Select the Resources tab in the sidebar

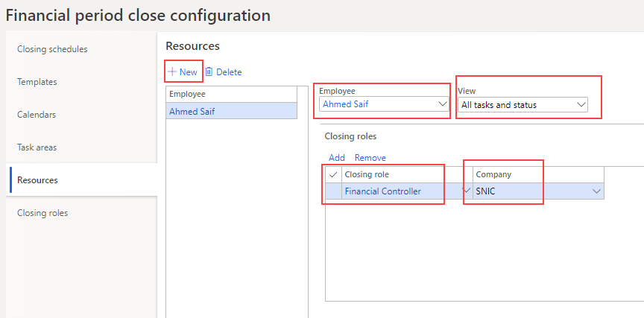[x=37, y=180]
